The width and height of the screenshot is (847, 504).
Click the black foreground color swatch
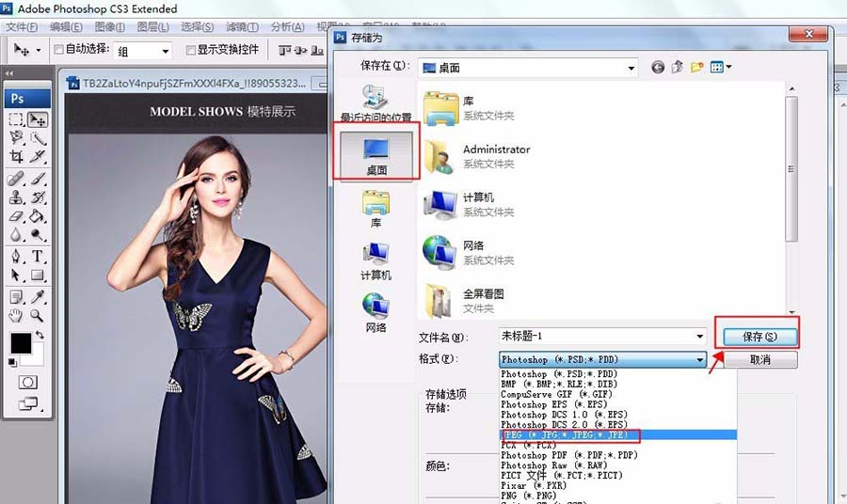pyautogui.click(x=20, y=344)
